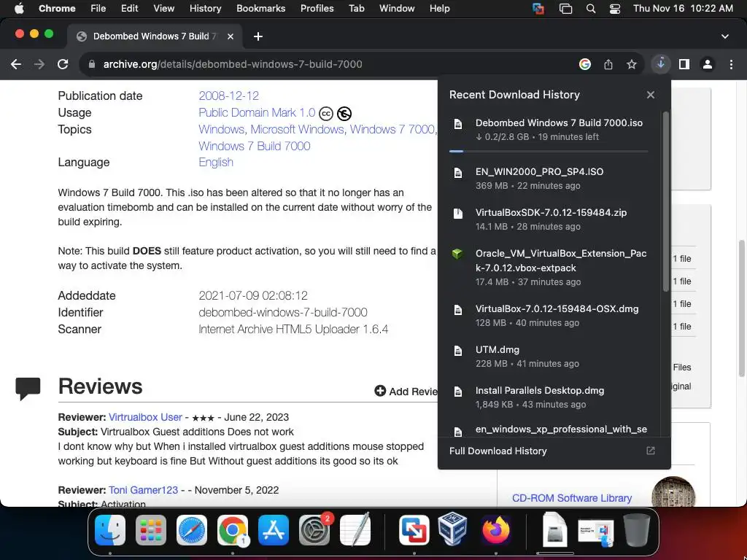
Task: Click VirtualBoxSDK-7.0.12-159484.zip download entry
Action: 550,219
